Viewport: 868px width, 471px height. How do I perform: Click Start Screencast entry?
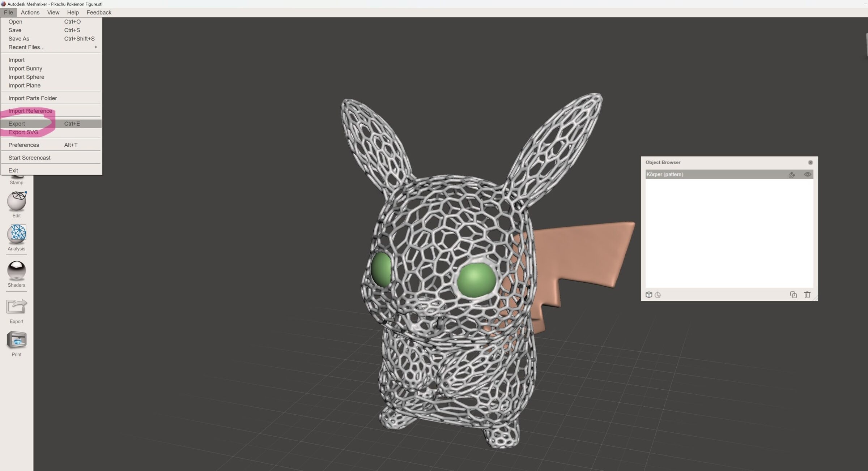point(29,158)
